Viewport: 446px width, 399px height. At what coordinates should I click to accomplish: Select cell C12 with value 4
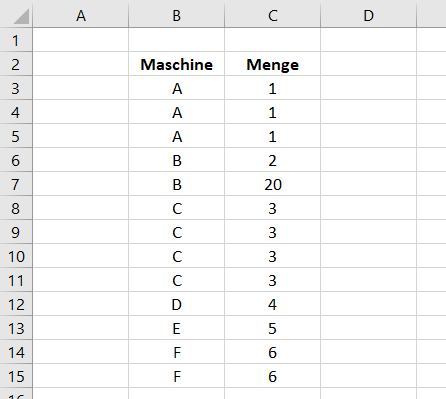pyautogui.click(x=273, y=304)
